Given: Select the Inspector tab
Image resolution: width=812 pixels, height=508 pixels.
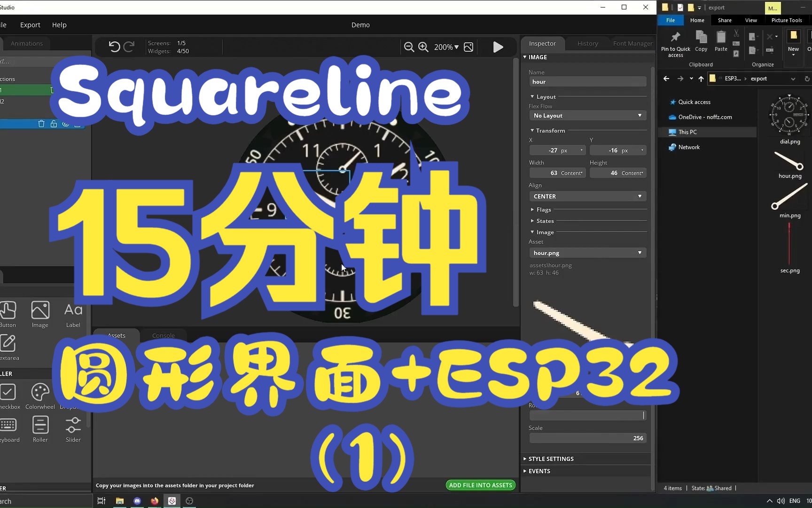Looking at the screenshot, I should 542,43.
